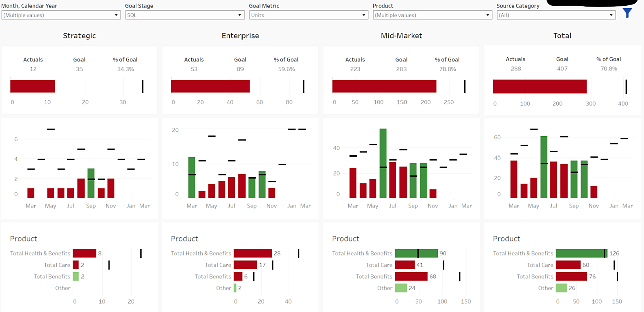Click the Total actuals red bar
Viewport: 644px width, 312px height.
pos(539,86)
